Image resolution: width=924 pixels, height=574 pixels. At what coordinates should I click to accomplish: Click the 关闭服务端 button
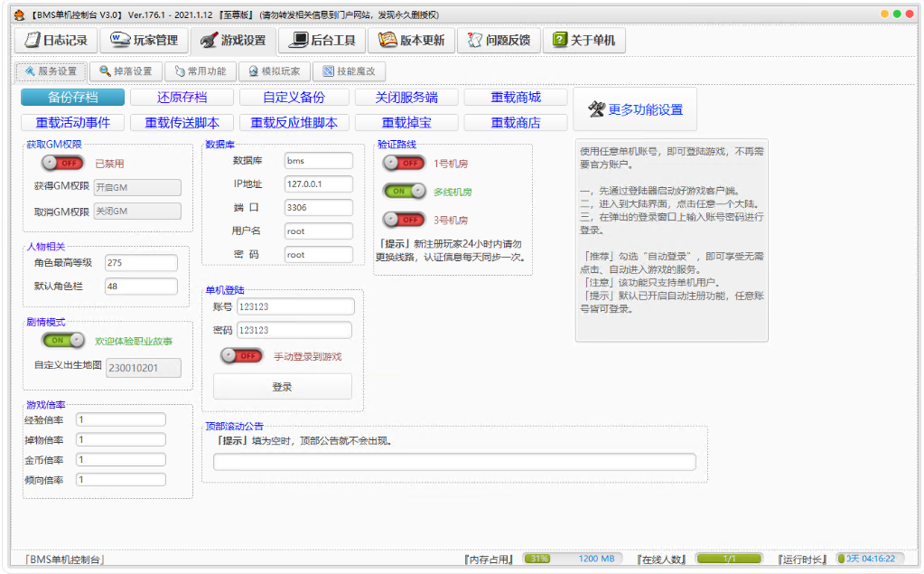point(406,98)
